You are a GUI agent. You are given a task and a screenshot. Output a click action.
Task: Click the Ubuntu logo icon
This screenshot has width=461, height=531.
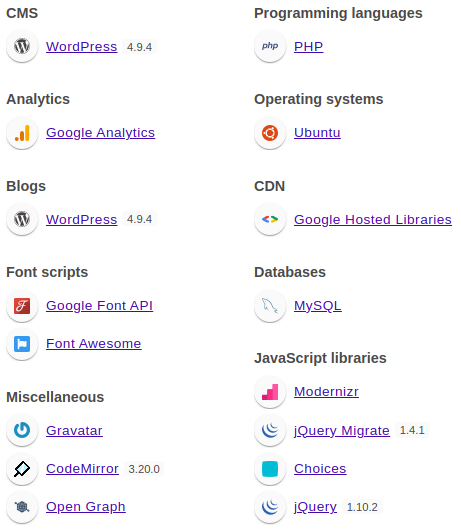tap(270, 133)
